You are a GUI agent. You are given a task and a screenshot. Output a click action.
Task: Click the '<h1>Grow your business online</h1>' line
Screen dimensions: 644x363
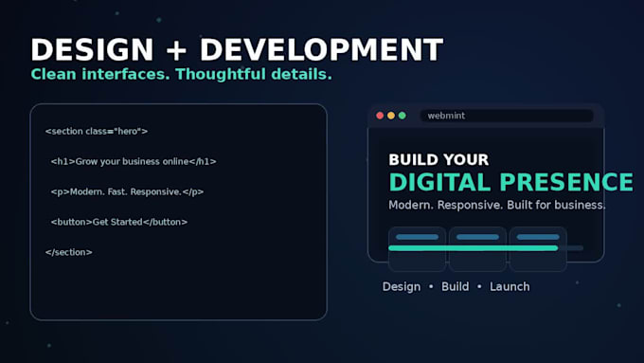click(x=134, y=161)
